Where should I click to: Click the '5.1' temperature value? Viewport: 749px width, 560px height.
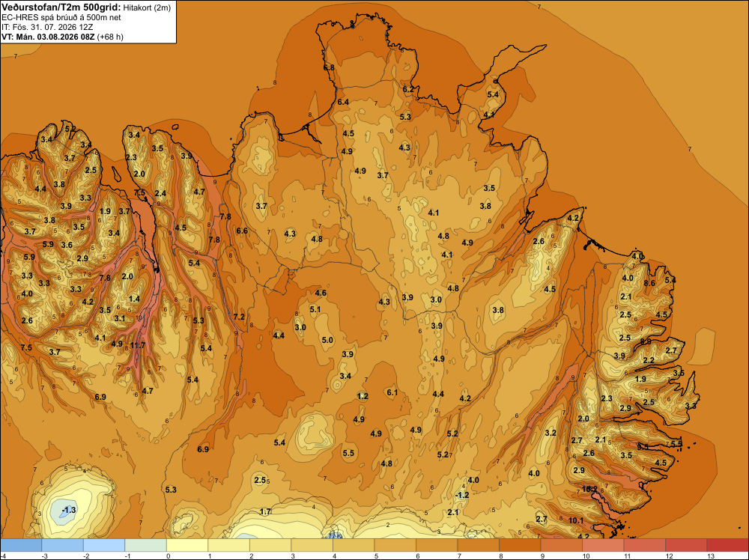click(x=315, y=309)
